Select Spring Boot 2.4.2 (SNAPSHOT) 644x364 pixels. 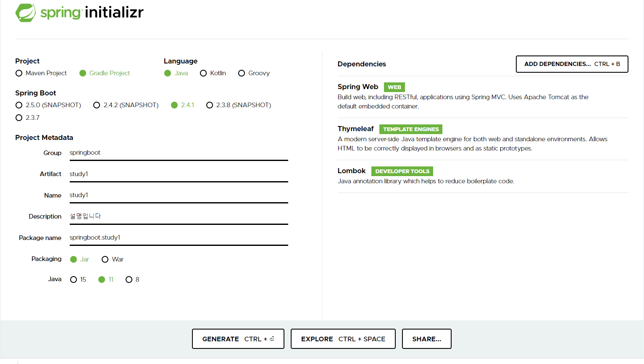pyautogui.click(x=126, y=105)
